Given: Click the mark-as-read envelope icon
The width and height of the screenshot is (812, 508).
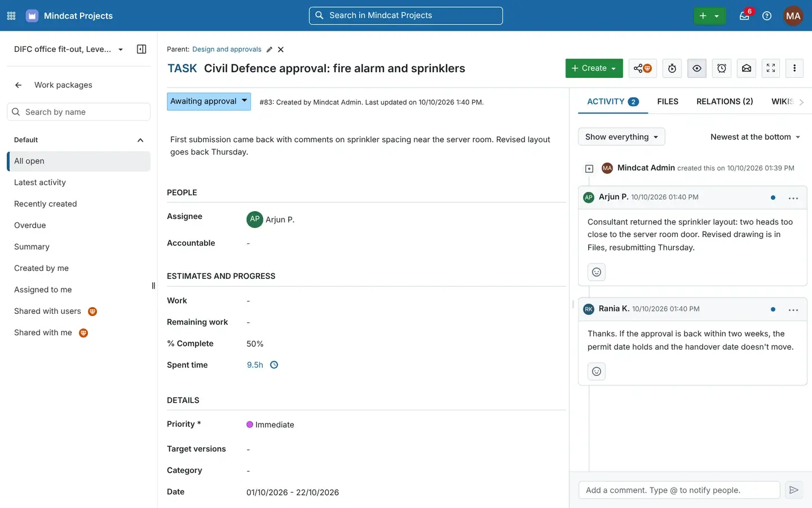Looking at the screenshot, I should [x=747, y=68].
